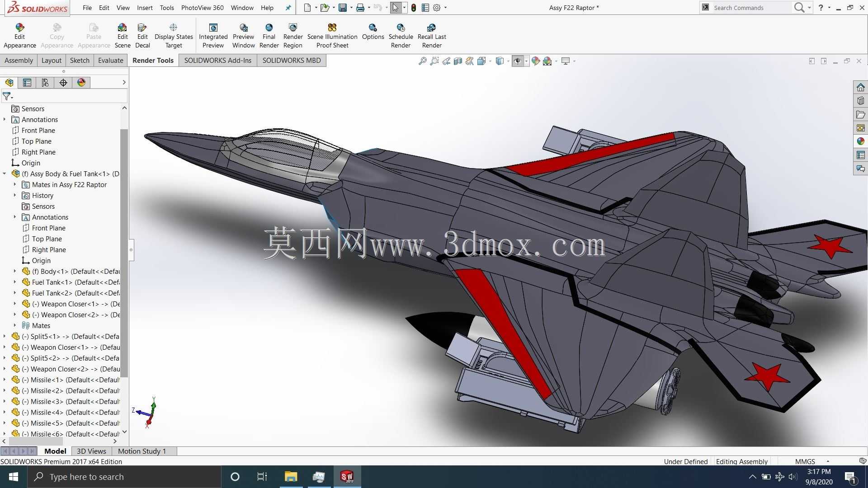
Task: Open FeatureManager design tree tab
Action: (x=9, y=83)
